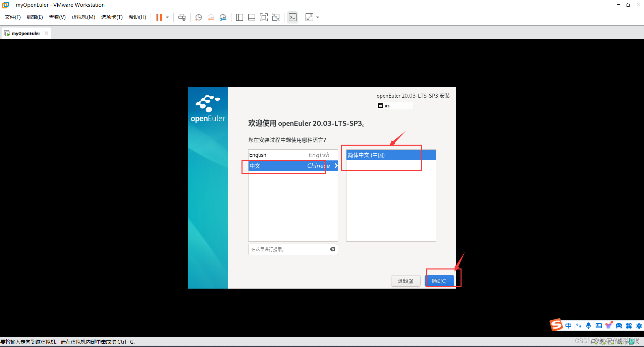The width and height of the screenshot is (644, 347).
Task: Open the power options dropdown arrow
Action: click(167, 17)
